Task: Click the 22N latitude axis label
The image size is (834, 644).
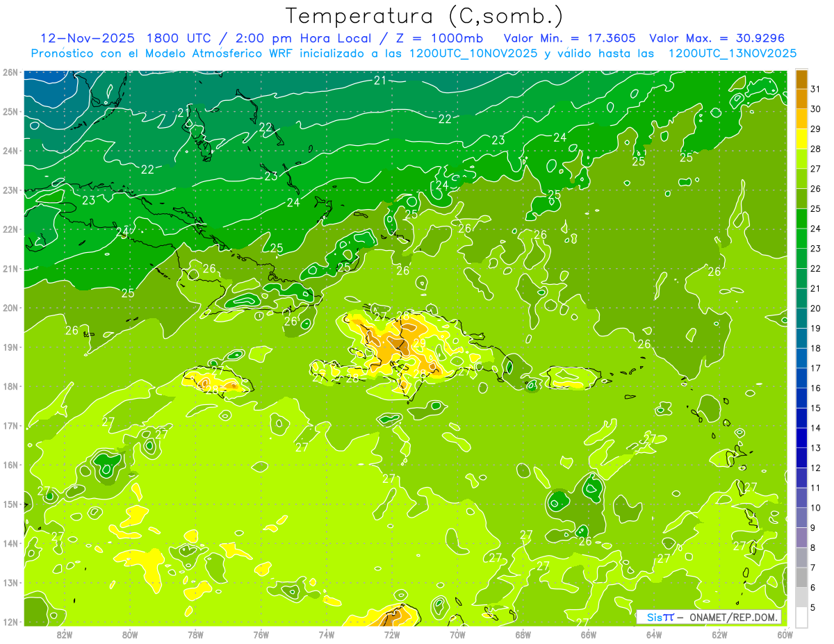Action: (x=10, y=229)
